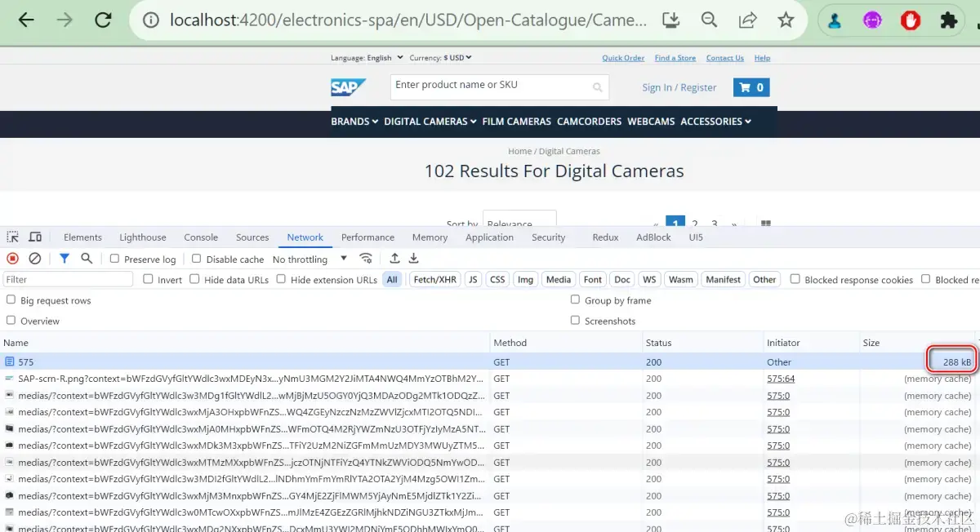This screenshot has width=980, height=532.
Task: Open the red stop-hand ad blocker extension
Action: pos(911,21)
